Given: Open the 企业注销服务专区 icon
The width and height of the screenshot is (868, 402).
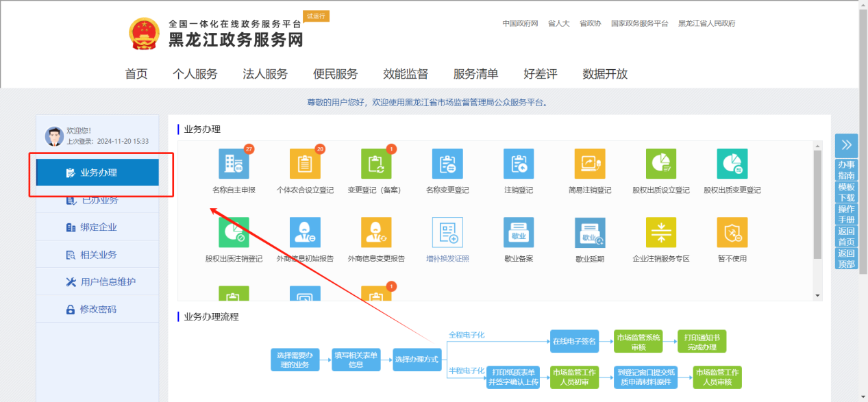Looking at the screenshot, I should (661, 233).
